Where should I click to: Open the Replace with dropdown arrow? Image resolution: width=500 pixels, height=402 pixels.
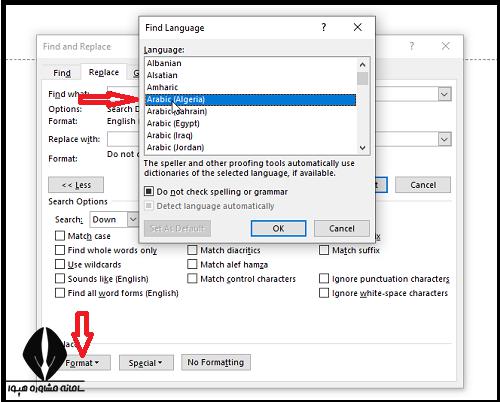[x=444, y=139]
